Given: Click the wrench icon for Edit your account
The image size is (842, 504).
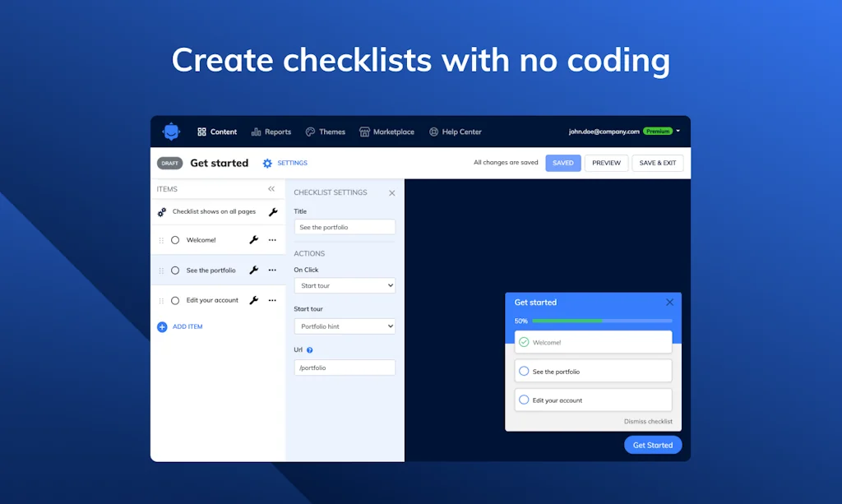Looking at the screenshot, I should tap(253, 301).
